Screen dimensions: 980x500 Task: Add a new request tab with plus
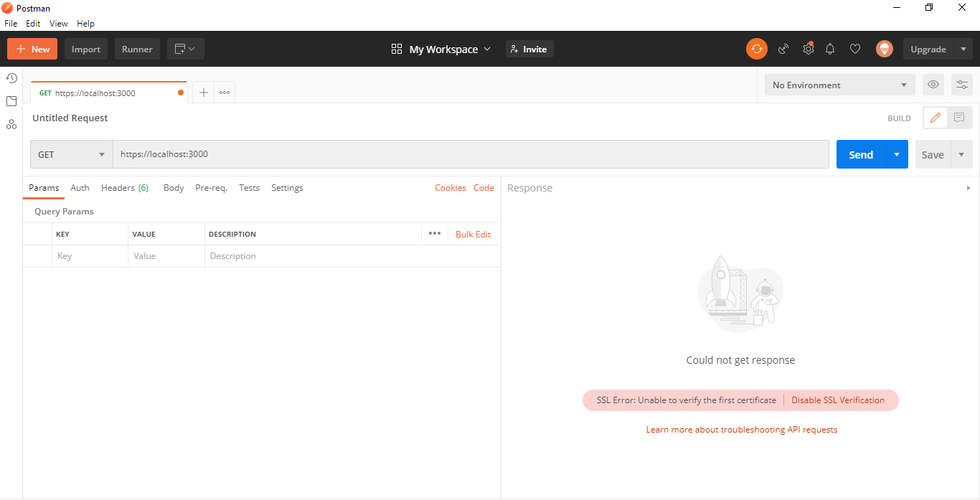tap(204, 93)
